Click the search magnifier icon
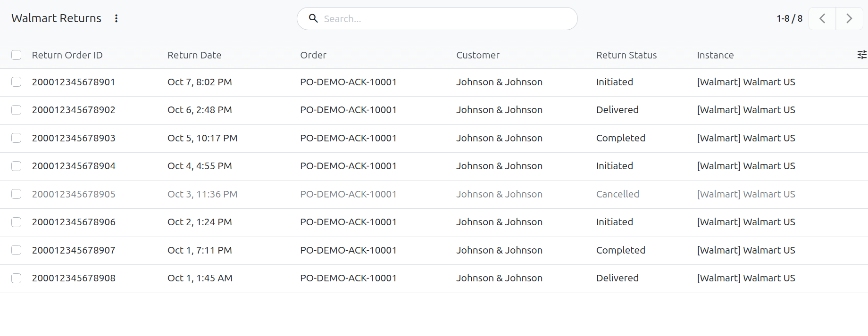The width and height of the screenshot is (868, 336). coord(313,18)
